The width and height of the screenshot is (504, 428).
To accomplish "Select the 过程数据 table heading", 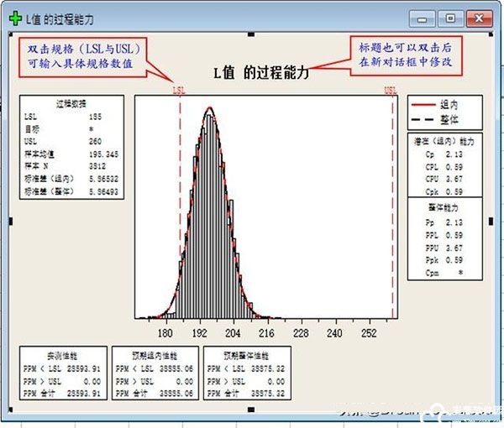I will click(71, 104).
